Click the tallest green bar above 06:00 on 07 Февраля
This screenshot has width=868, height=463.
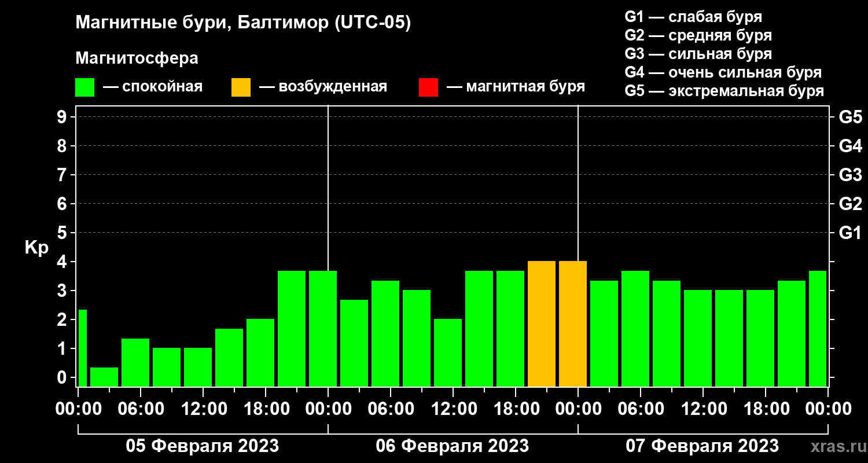coord(635,329)
